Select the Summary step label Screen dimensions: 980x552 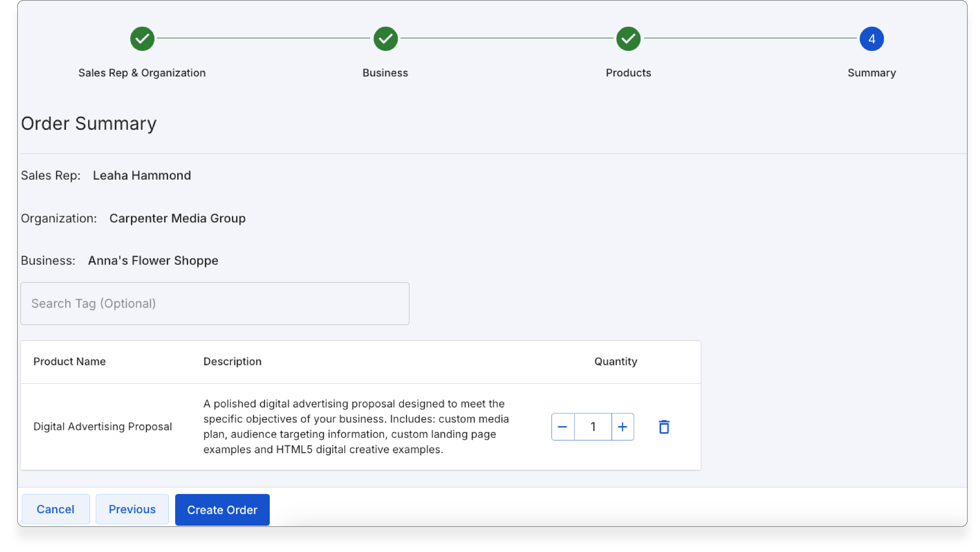(871, 73)
